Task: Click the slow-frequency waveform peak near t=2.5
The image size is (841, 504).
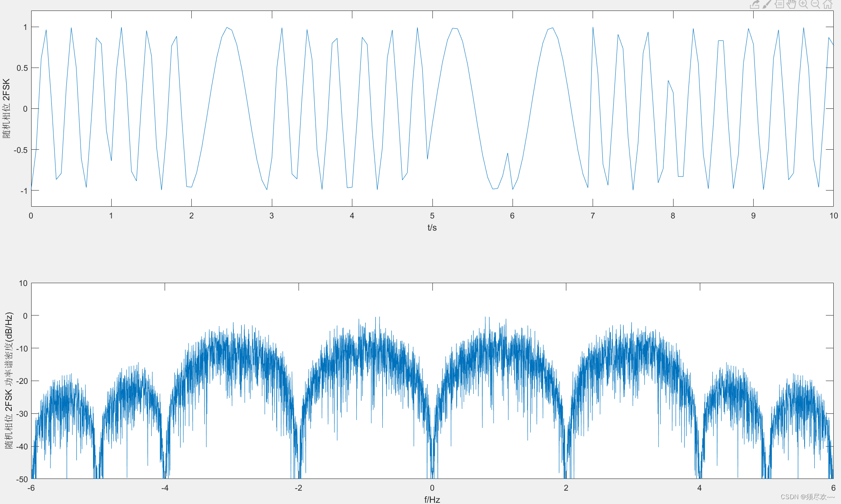Action: pos(227,28)
